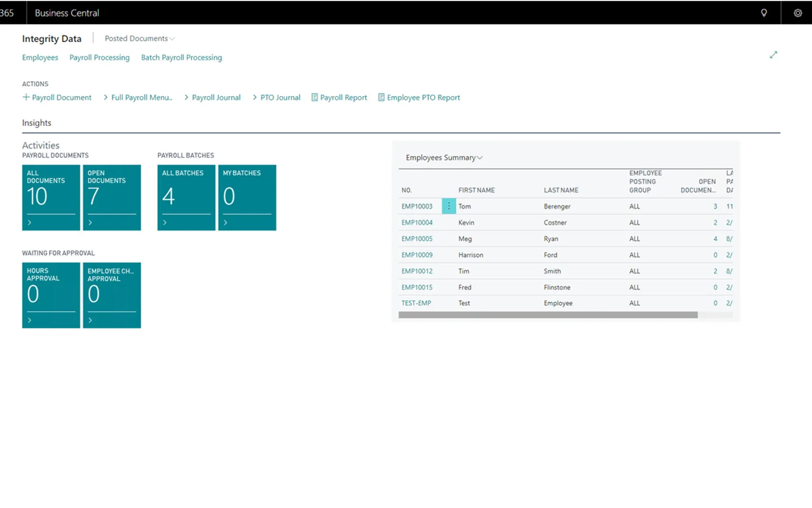Click the Employees Summary horizontal scrollbar
The image size is (812, 508).
[548, 315]
